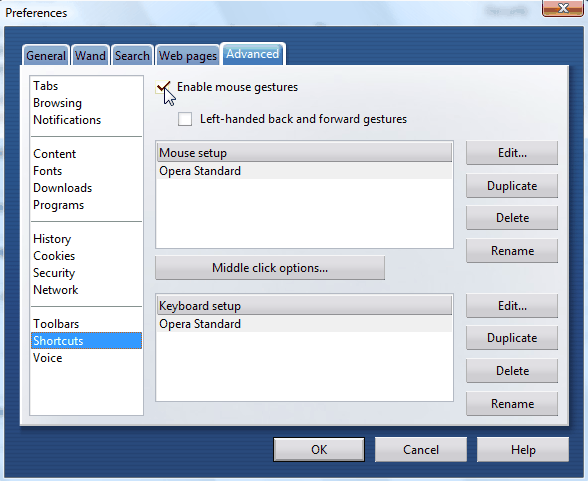
Task: Click Edit for Mouse setup
Action: [512, 153]
